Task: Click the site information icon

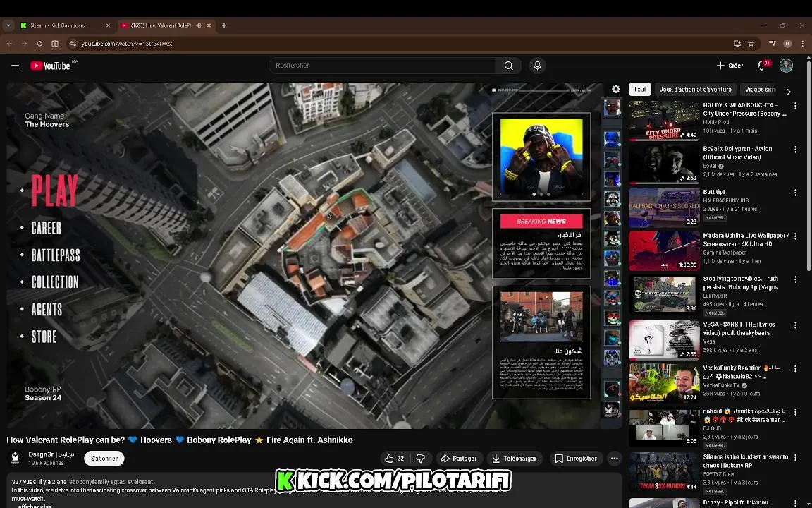Action: 73,44
